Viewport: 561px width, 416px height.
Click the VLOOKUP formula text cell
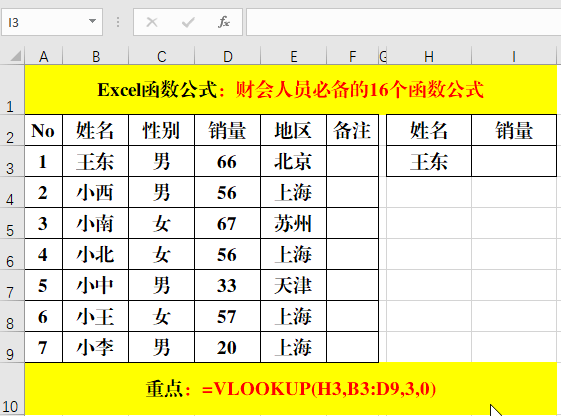pos(291,389)
